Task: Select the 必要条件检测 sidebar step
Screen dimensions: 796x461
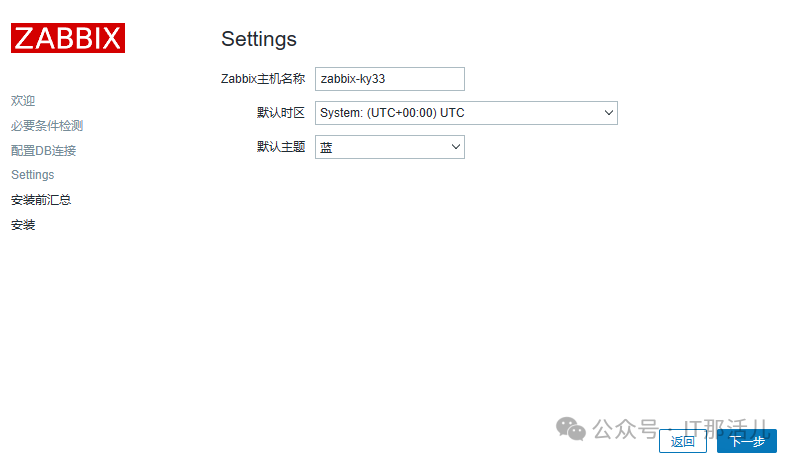Action: [x=47, y=125]
